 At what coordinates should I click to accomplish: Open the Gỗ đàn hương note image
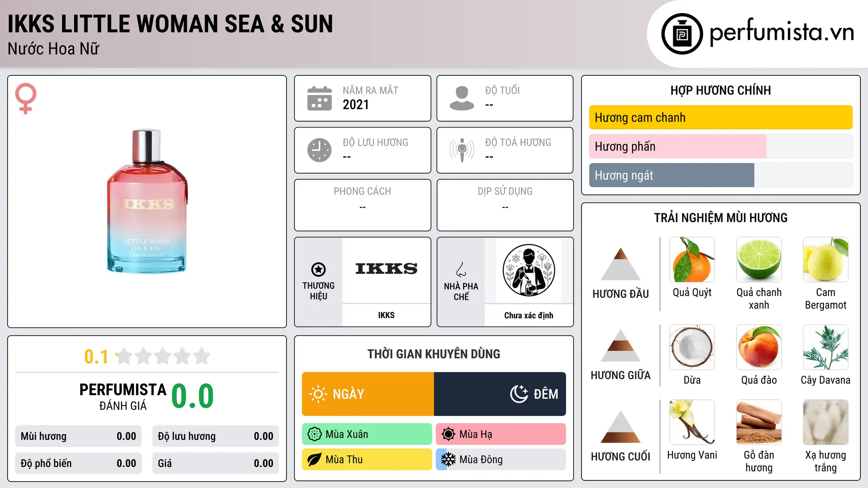[x=759, y=422]
